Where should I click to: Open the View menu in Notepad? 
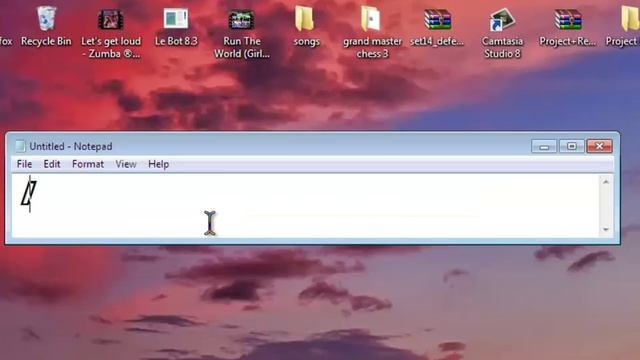(x=126, y=164)
